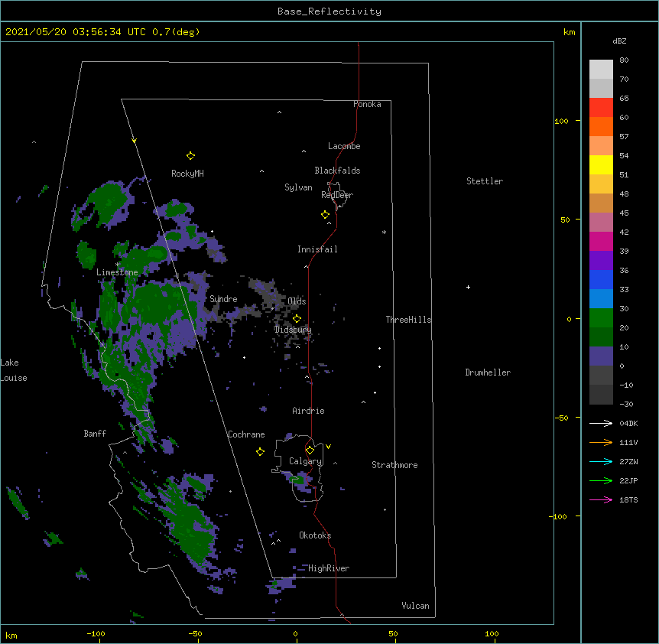This screenshot has width=659, height=644.
Task: Click the Olds label
Action: tap(297, 301)
